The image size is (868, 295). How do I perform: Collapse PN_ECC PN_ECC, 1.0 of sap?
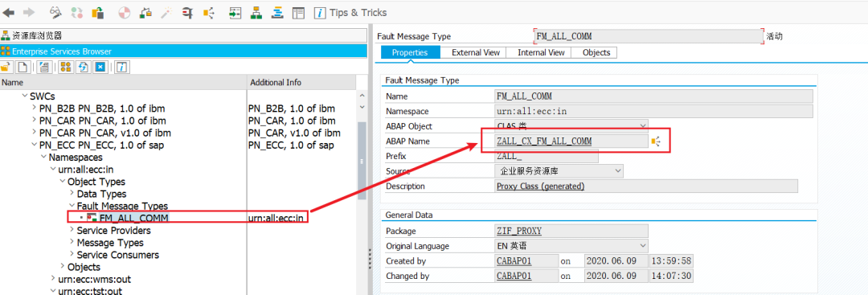coord(34,145)
